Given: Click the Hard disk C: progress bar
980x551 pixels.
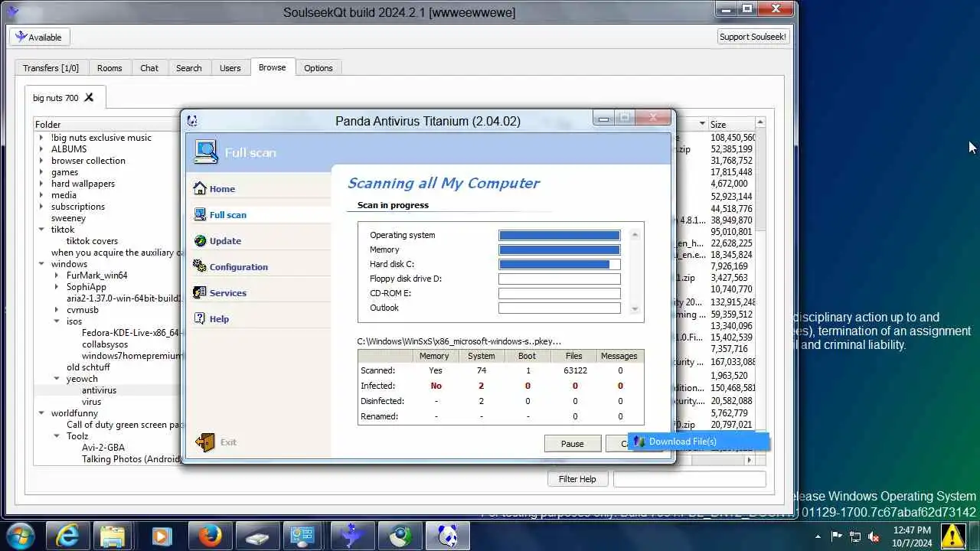Looking at the screenshot, I should (x=560, y=265).
